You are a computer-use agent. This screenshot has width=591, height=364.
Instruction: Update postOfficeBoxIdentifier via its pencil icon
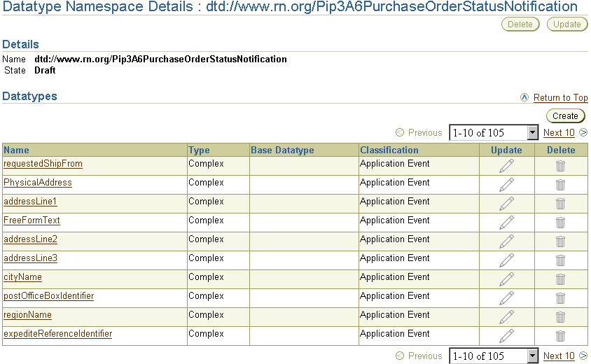click(506, 298)
